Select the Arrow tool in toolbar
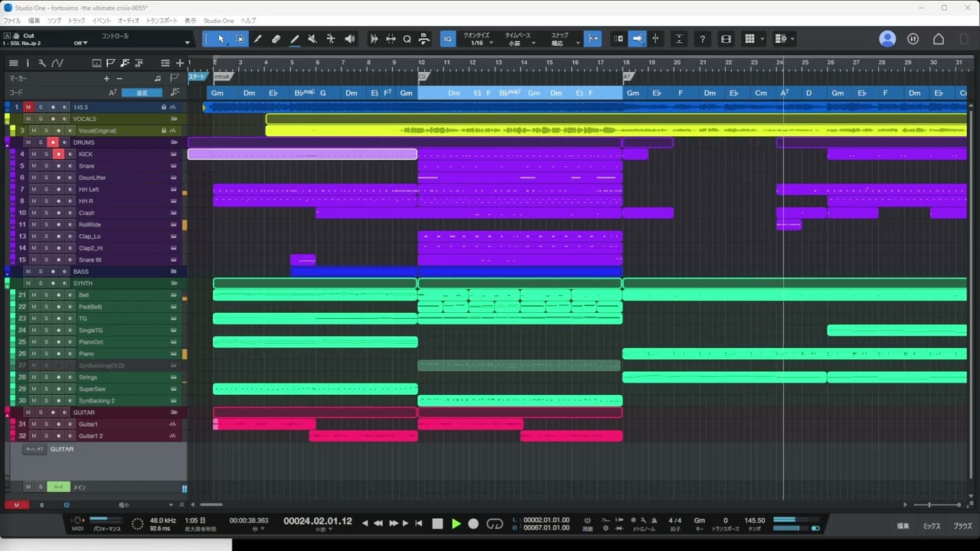Viewport: 980px width, 551px height. (221, 39)
